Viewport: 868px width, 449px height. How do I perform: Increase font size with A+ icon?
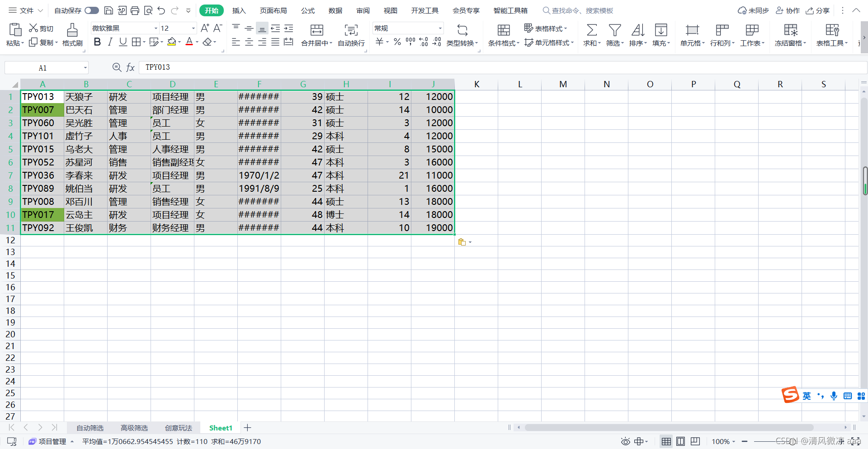click(x=205, y=28)
